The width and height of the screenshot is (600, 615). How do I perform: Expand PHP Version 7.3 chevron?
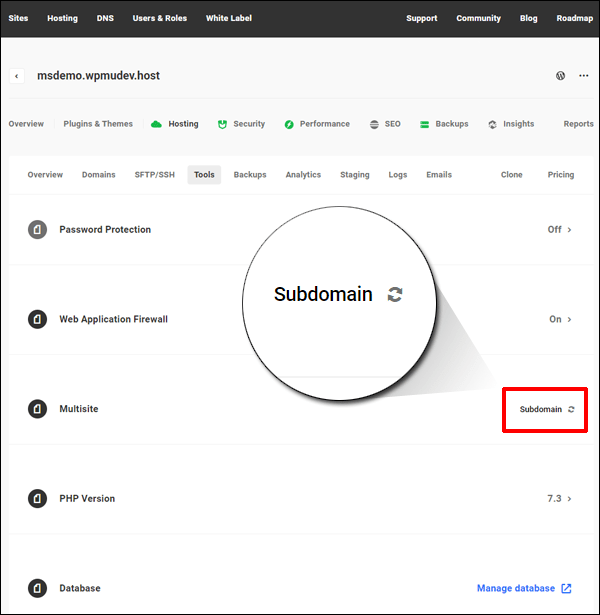click(x=569, y=499)
